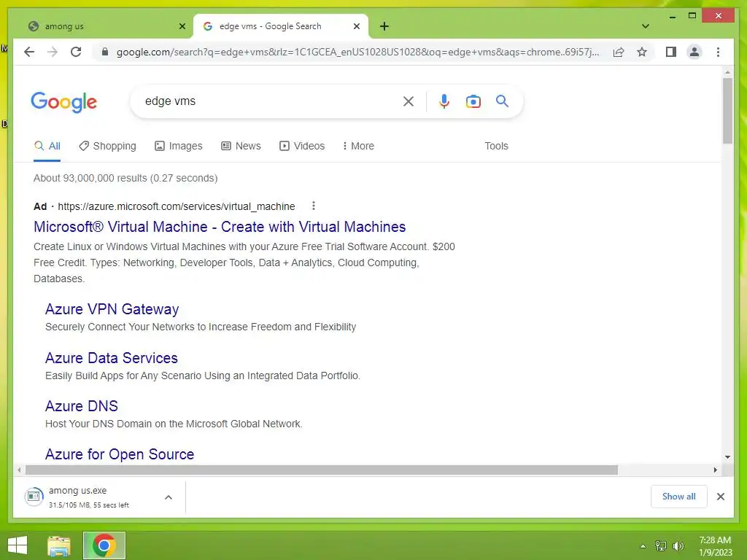The width and height of the screenshot is (747, 560).
Task: Open the Chrome profile avatar
Action: 694,52
